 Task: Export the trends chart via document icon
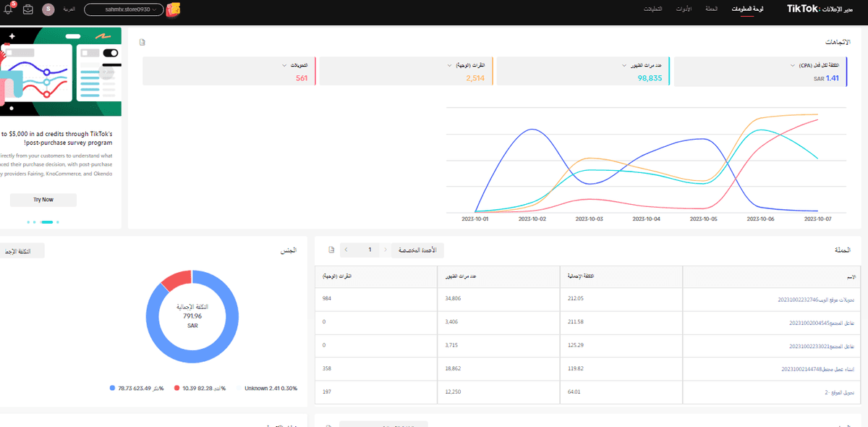[x=142, y=42]
